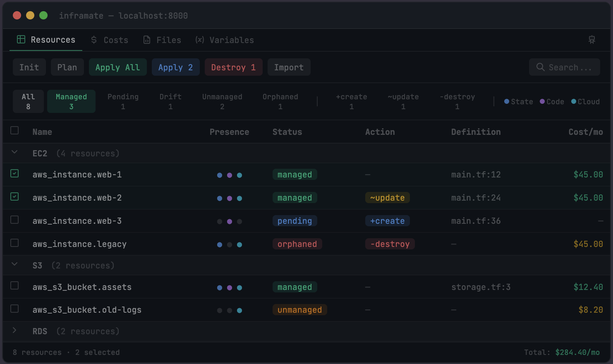Image resolution: width=613 pixels, height=364 pixels.
Task: Click the dollar icon for Costs
Action: (94, 40)
